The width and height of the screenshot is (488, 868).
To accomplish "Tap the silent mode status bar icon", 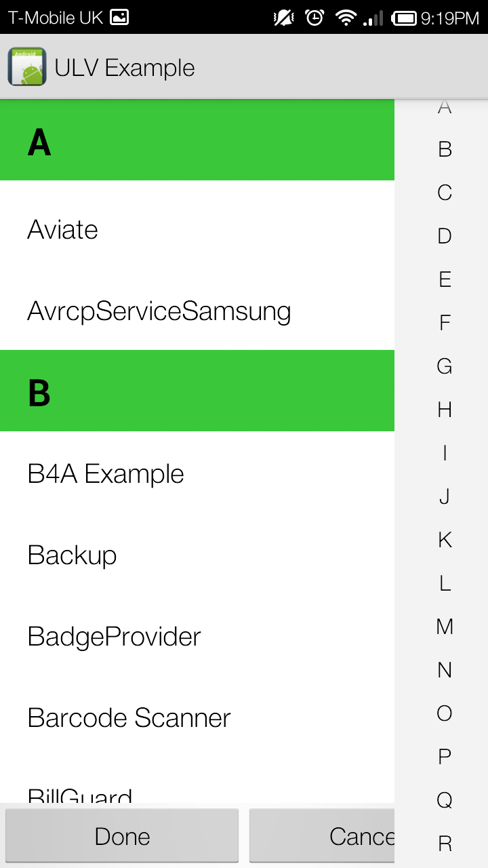I will (x=283, y=18).
